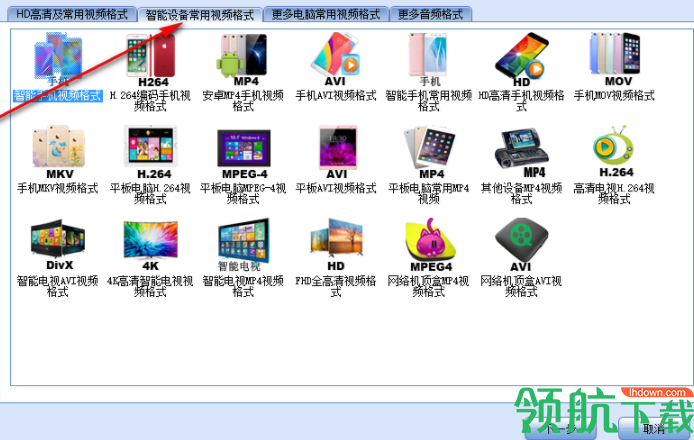
Task: Select the 手机MOV视频格式 icon
Action: point(615,59)
